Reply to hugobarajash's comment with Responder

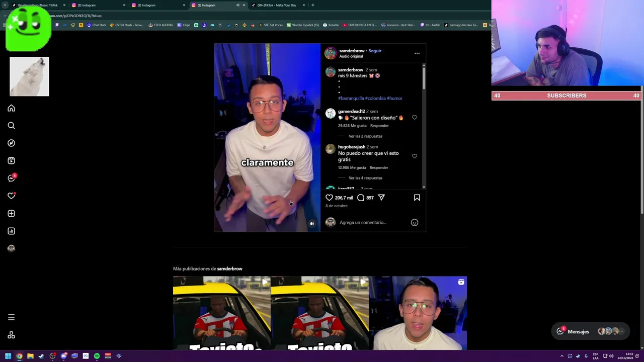click(379, 167)
